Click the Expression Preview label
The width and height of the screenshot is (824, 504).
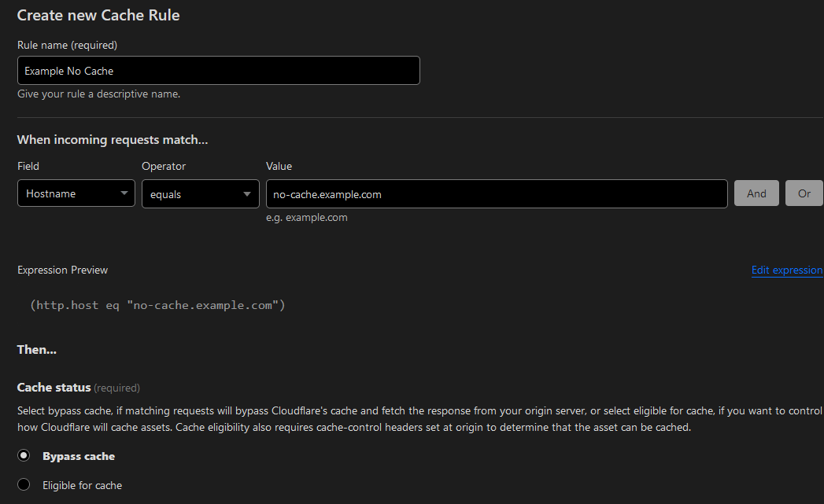click(x=63, y=270)
